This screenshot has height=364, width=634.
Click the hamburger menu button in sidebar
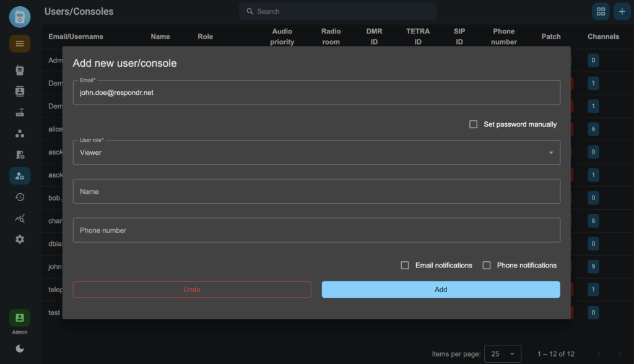[x=20, y=43]
